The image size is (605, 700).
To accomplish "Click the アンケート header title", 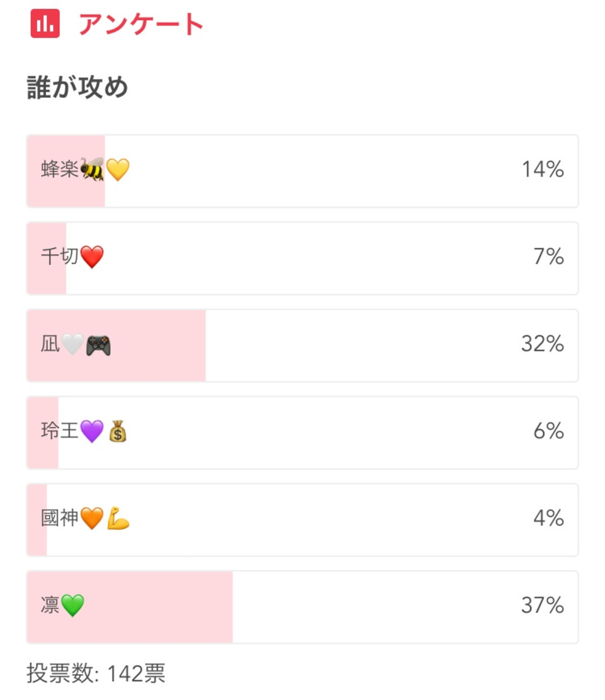I will pos(141,24).
